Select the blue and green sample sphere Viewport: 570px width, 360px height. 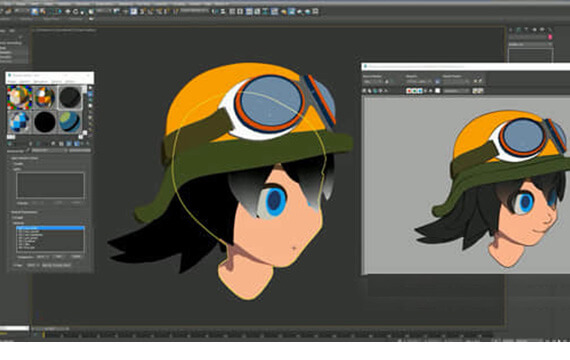point(70,122)
